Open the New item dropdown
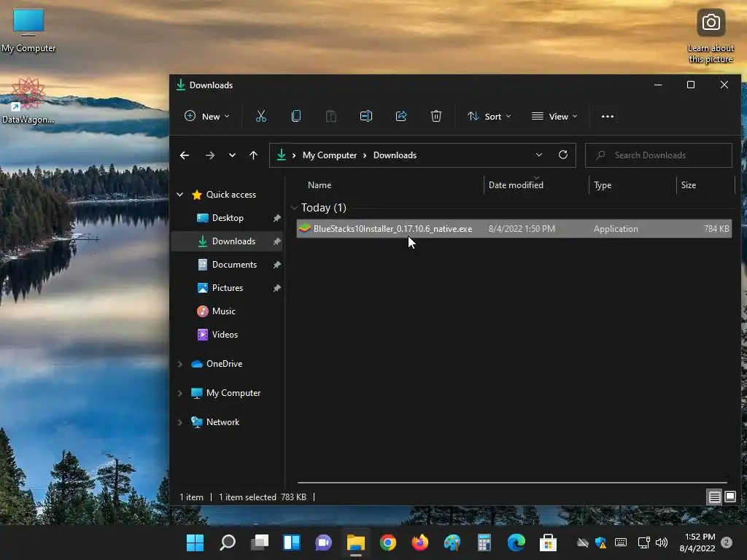Screen dimensions: 747x560 (207, 116)
